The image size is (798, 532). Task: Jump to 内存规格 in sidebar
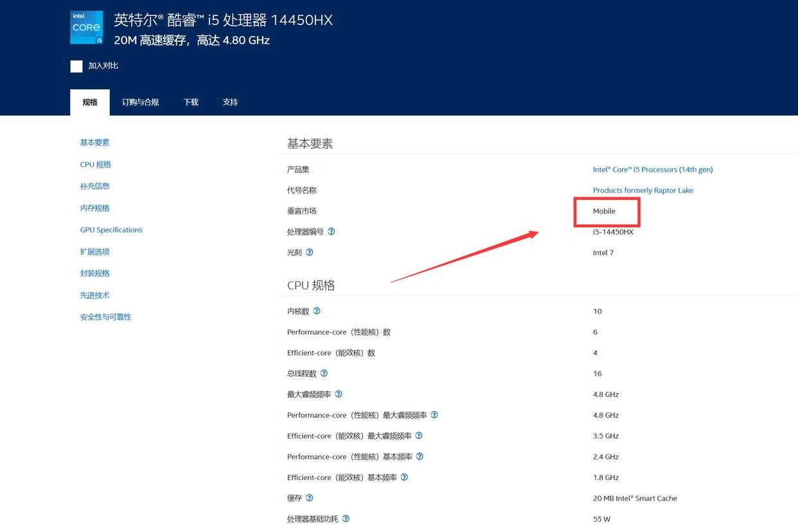point(95,208)
